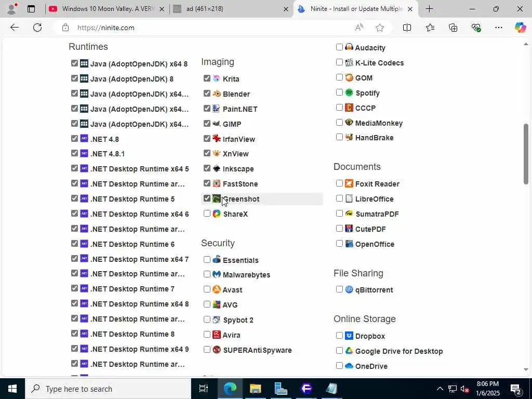This screenshot has height=399, width=532.
Task: Toggle split screen view icon
Action: click(407, 28)
